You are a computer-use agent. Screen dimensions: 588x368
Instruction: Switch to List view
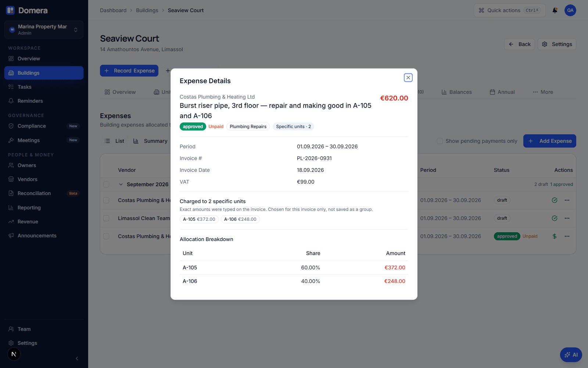[x=114, y=141]
